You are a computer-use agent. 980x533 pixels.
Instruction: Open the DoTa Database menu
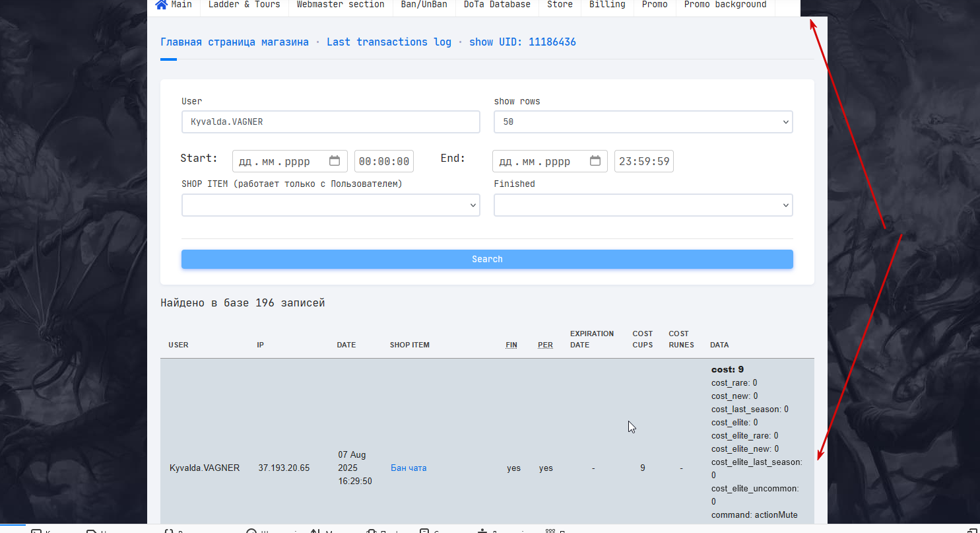tap(497, 5)
